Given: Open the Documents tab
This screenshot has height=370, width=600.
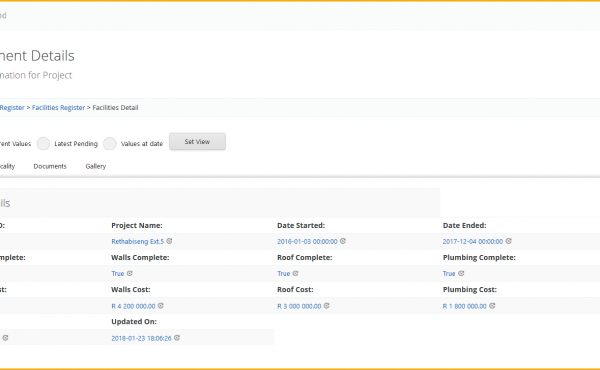Looking at the screenshot, I should (x=50, y=166).
